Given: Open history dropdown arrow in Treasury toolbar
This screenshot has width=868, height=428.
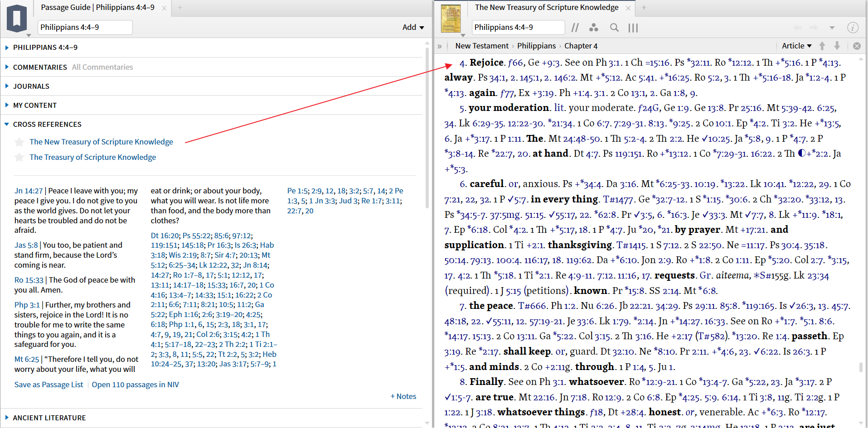Looking at the screenshot, I should coord(832,28).
